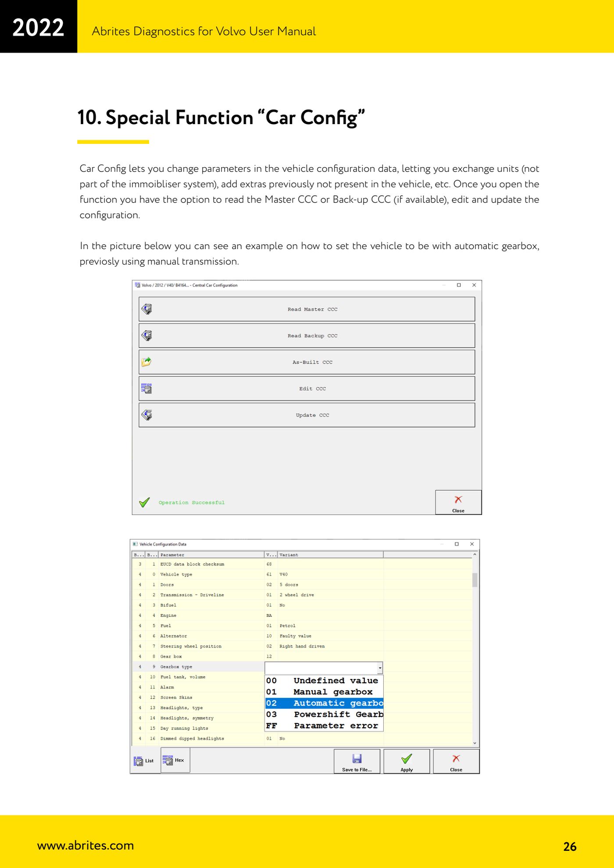Open the Gearbox type dropdown arrow
This screenshot has width=614, height=868.
pyautogui.click(x=380, y=668)
